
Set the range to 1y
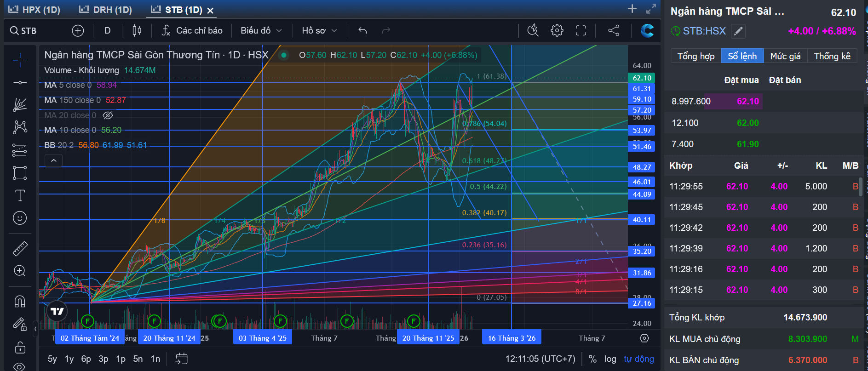click(69, 359)
